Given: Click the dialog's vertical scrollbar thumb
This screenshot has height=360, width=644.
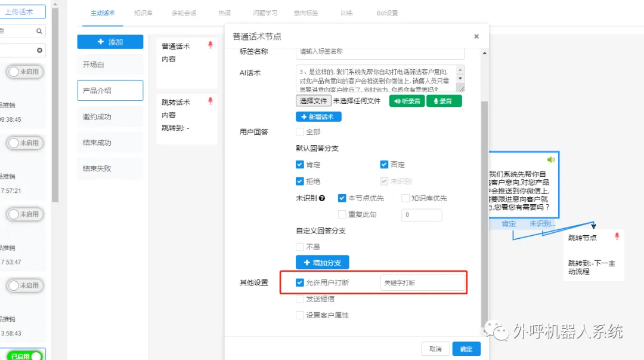Looking at the screenshot, I should [485, 214].
